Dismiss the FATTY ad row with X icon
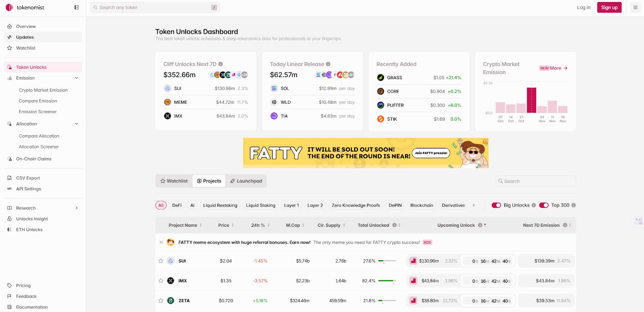Screen dimensions: 644x312 (161, 242)
